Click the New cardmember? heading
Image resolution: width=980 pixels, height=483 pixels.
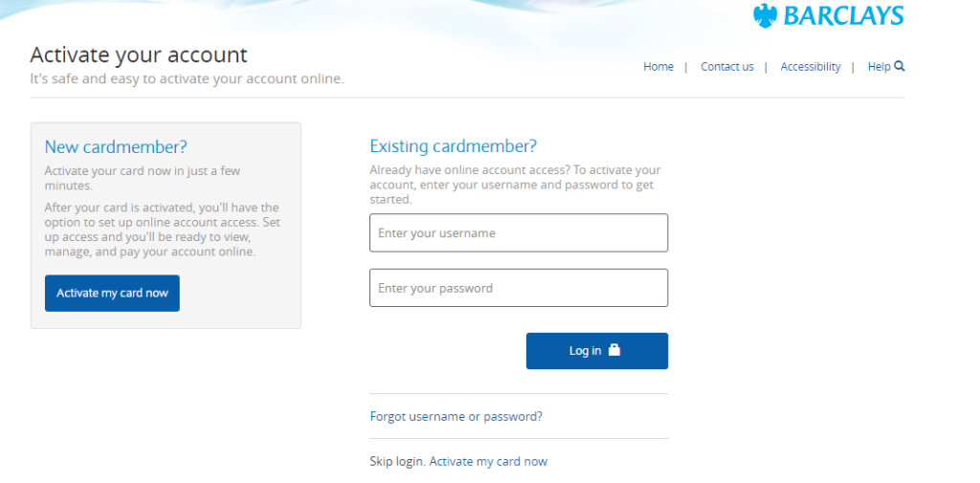pos(116,146)
